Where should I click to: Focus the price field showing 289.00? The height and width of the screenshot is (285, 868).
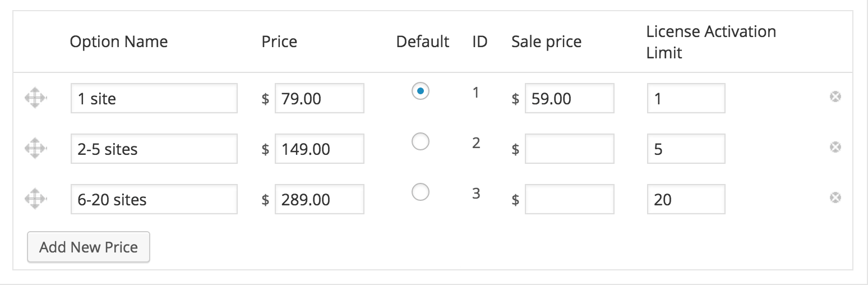click(x=319, y=199)
